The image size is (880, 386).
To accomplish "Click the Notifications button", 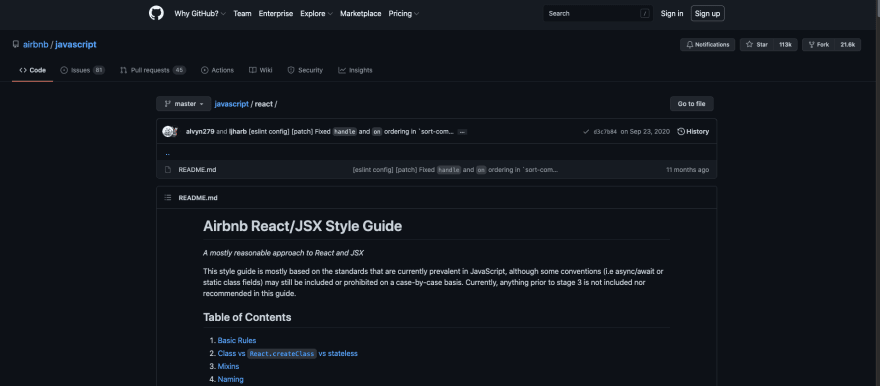I will [707, 45].
